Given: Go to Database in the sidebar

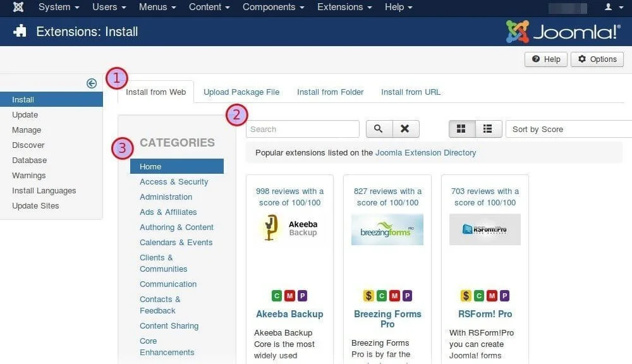Looking at the screenshot, I should pyautogui.click(x=30, y=160).
